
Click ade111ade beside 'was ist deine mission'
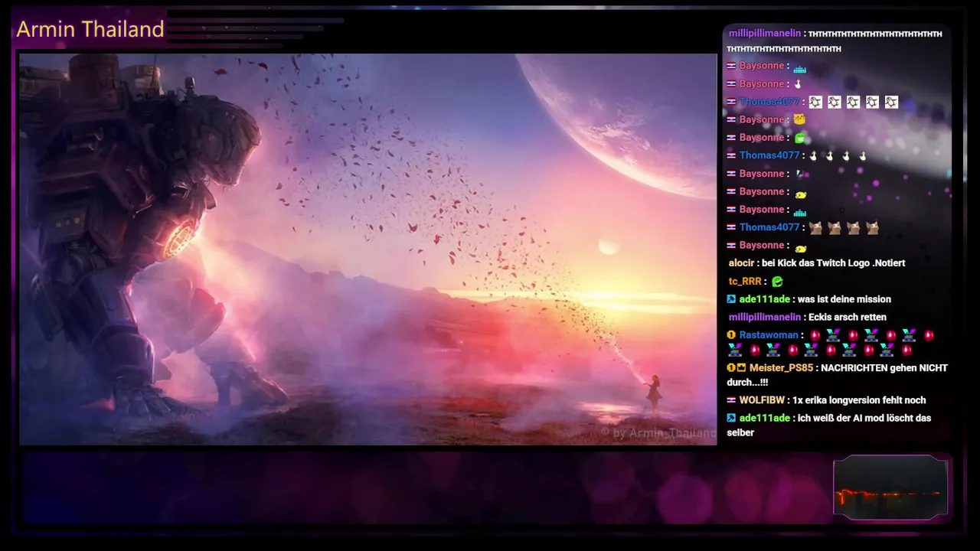tap(764, 299)
